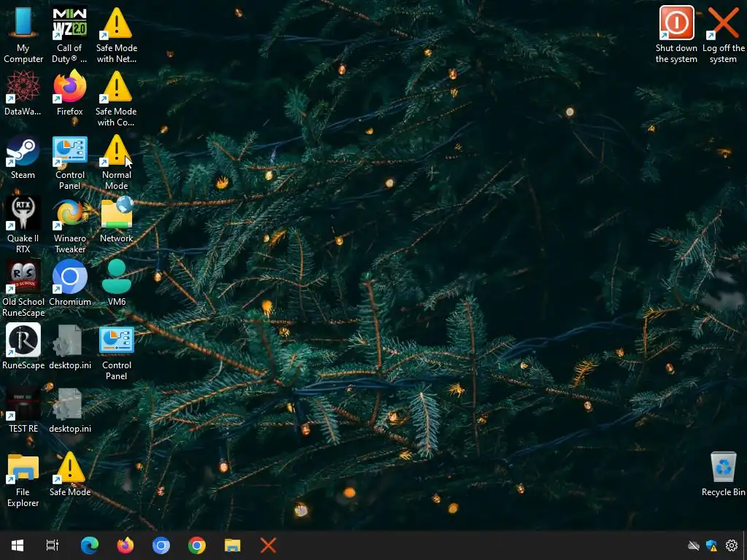This screenshot has height=560, width=747.
Task: Select Shut down the system shortcut
Action: coord(676,34)
